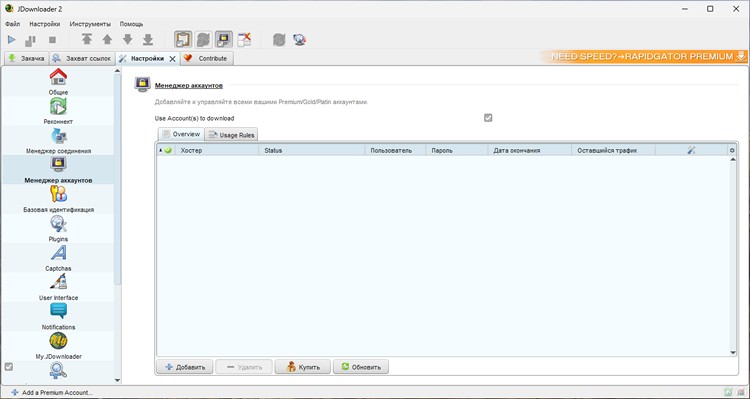Sort by Дата окончания column header
Image resolution: width=750 pixels, height=399 pixels.
(530, 150)
